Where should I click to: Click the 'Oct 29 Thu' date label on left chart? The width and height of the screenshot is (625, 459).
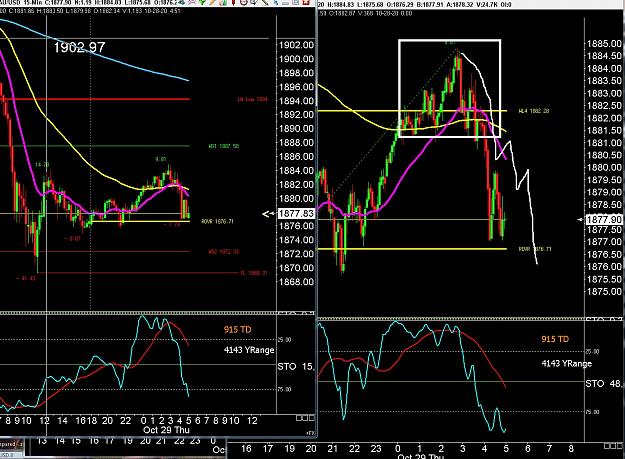pyautogui.click(x=166, y=430)
